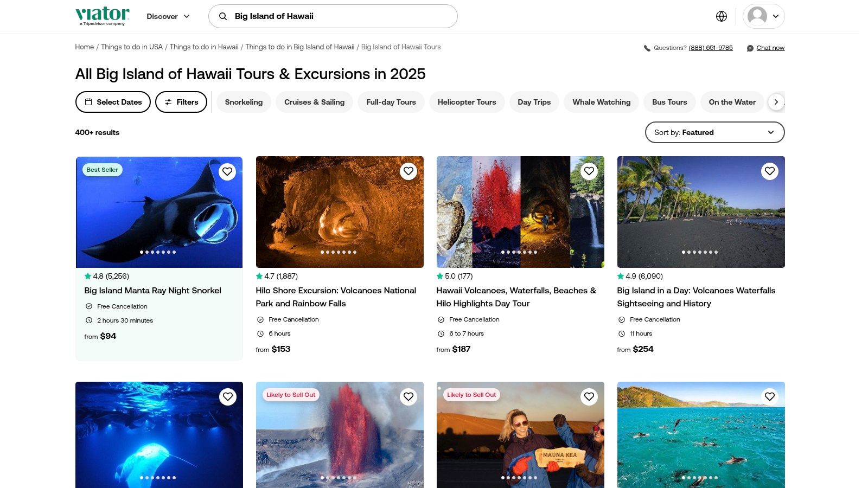Click sliders icon in Filters button

point(168,102)
